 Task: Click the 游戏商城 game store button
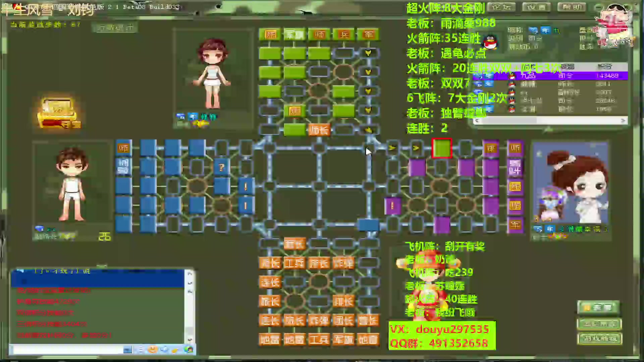(600, 339)
